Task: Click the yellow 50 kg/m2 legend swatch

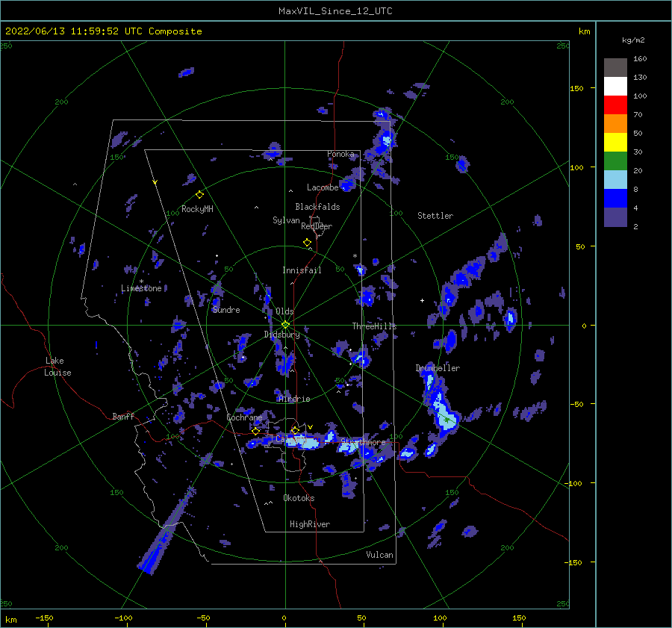Action: point(615,143)
